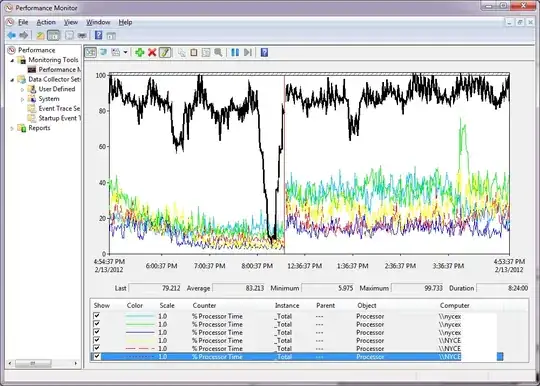Freeze the display with the pause icon
This screenshot has height=386, width=540.
coord(235,52)
